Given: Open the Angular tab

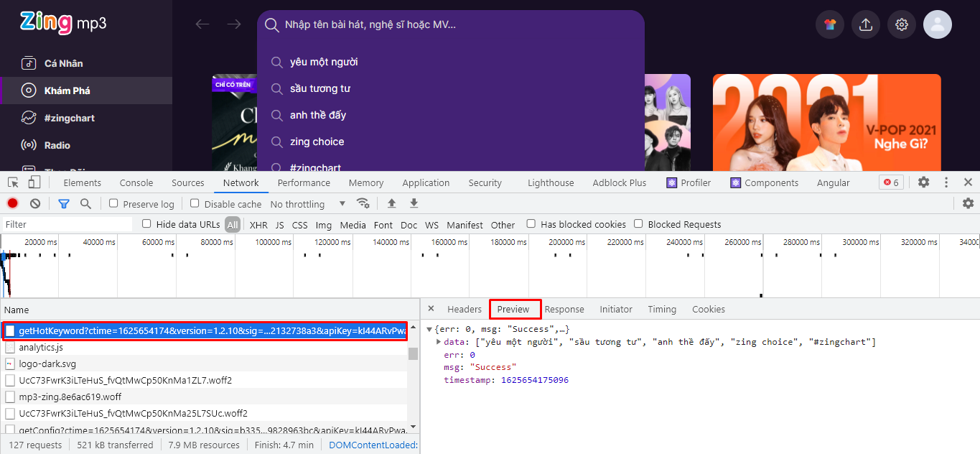Looking at the screenshot, I should click(x=834, y=182).
